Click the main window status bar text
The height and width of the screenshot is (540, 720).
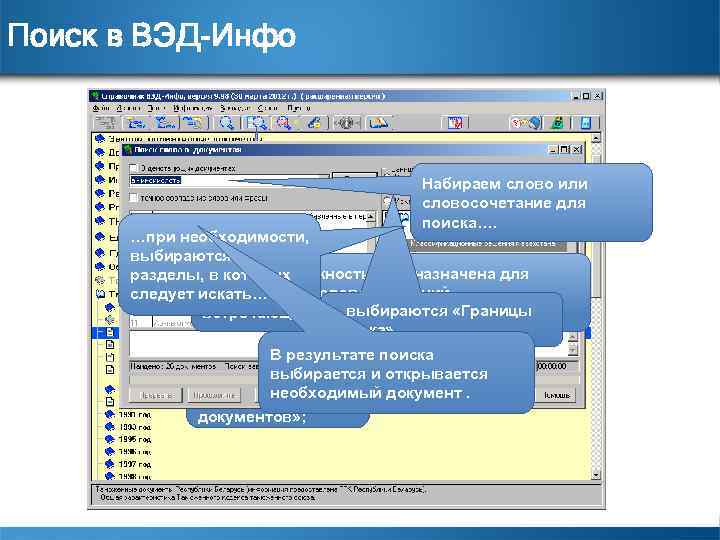pos(262,493)
